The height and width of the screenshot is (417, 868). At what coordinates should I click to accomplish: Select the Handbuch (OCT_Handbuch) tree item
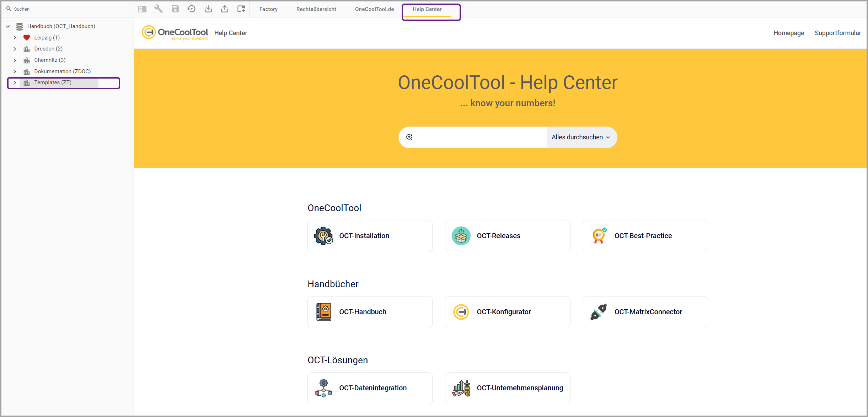tap(61, 26)
